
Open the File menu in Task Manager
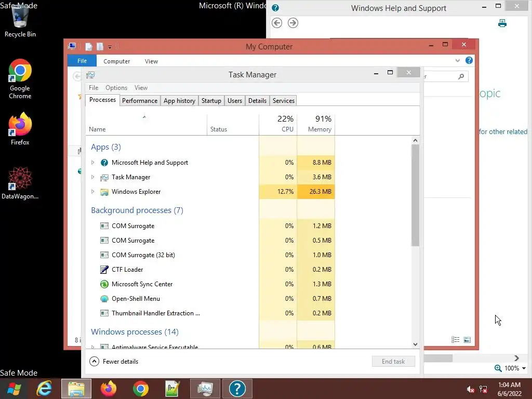(94, 87)
